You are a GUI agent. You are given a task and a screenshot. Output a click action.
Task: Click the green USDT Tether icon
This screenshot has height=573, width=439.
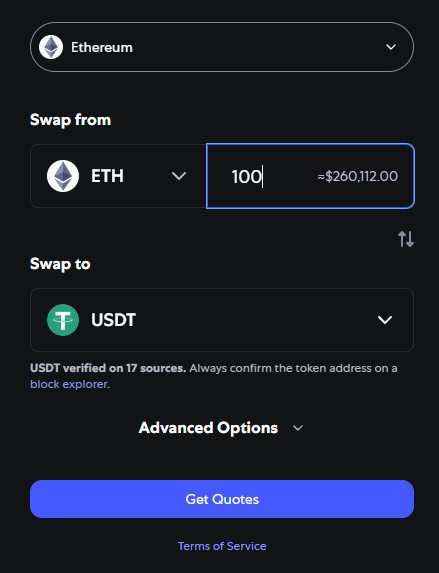[x=63, y=320]
